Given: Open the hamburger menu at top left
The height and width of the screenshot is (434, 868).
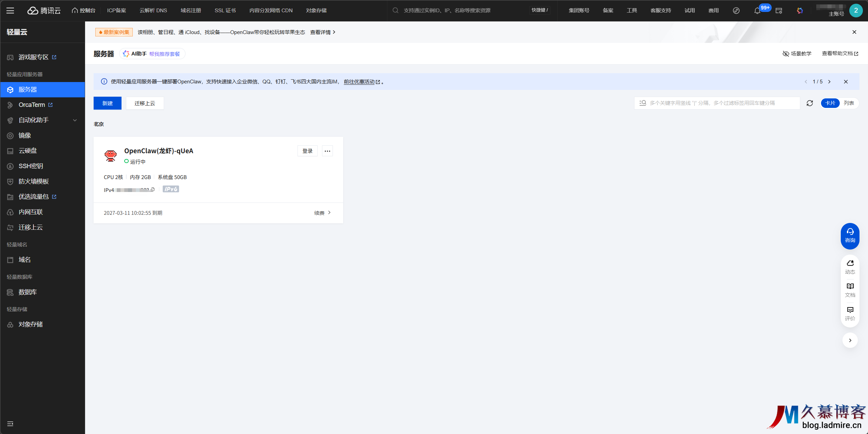Looking at the screenshot, I should point(10,11).
